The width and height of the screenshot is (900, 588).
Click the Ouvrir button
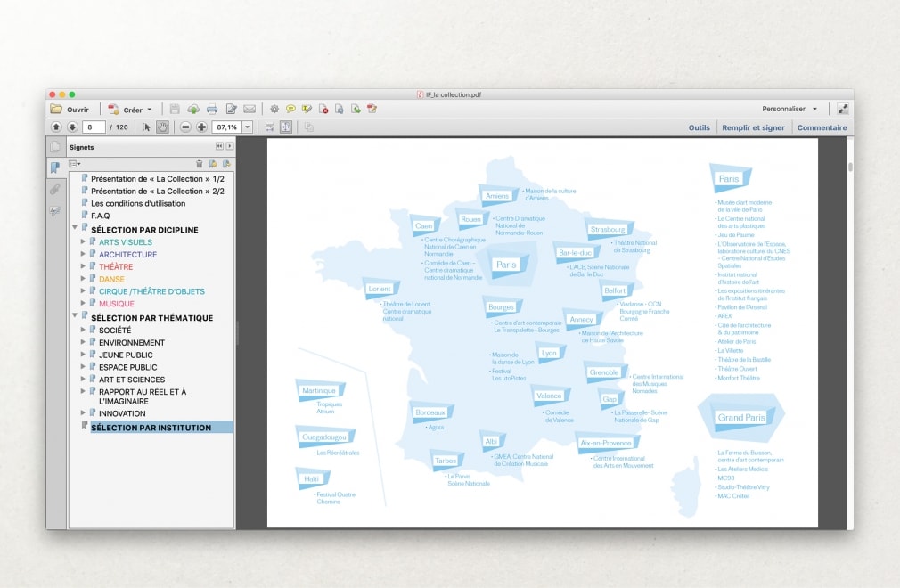click(x=70, y=109)
